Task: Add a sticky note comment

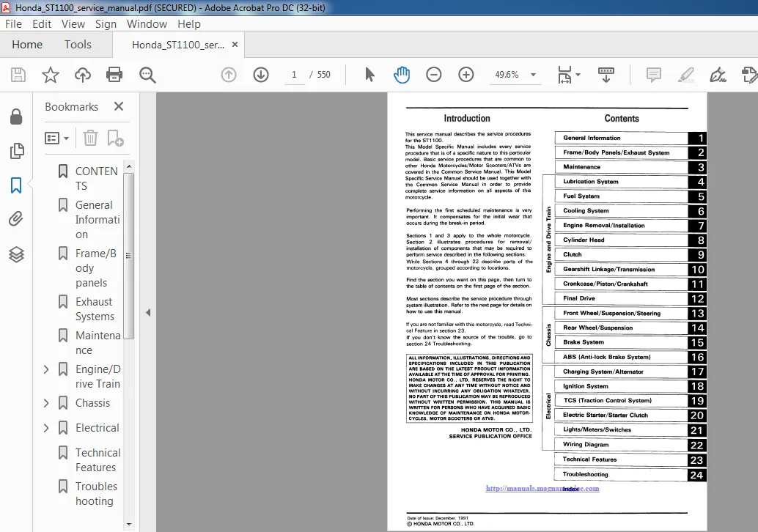Action: click(654, 75)
